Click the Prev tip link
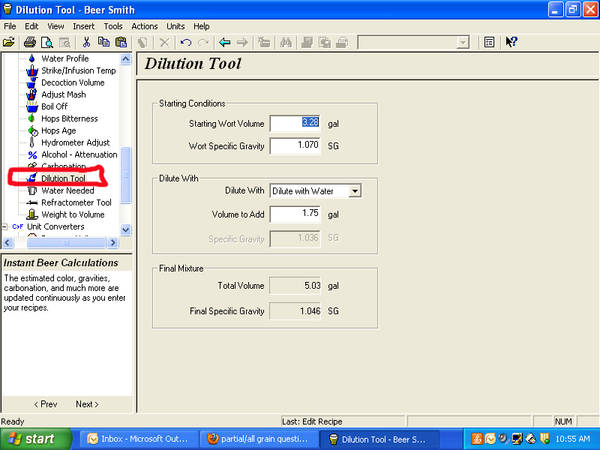 [x=46, y=404]
